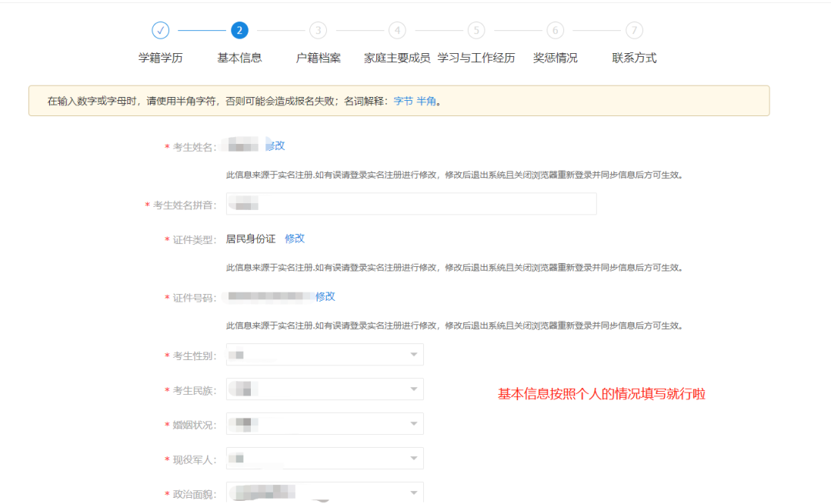Click the completed step 1 checkmark circle
This screenshot has height=504, width=831.
tap(160, 30)
